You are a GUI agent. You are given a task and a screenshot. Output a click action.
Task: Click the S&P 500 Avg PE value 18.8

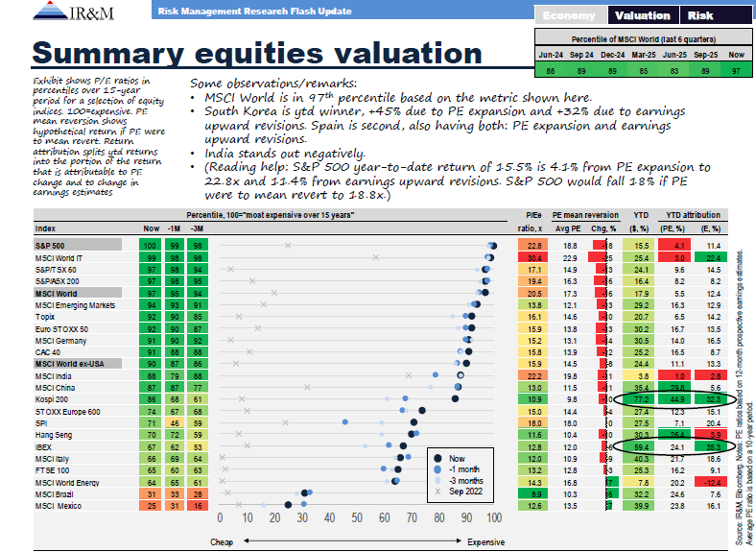pos(570,246)
